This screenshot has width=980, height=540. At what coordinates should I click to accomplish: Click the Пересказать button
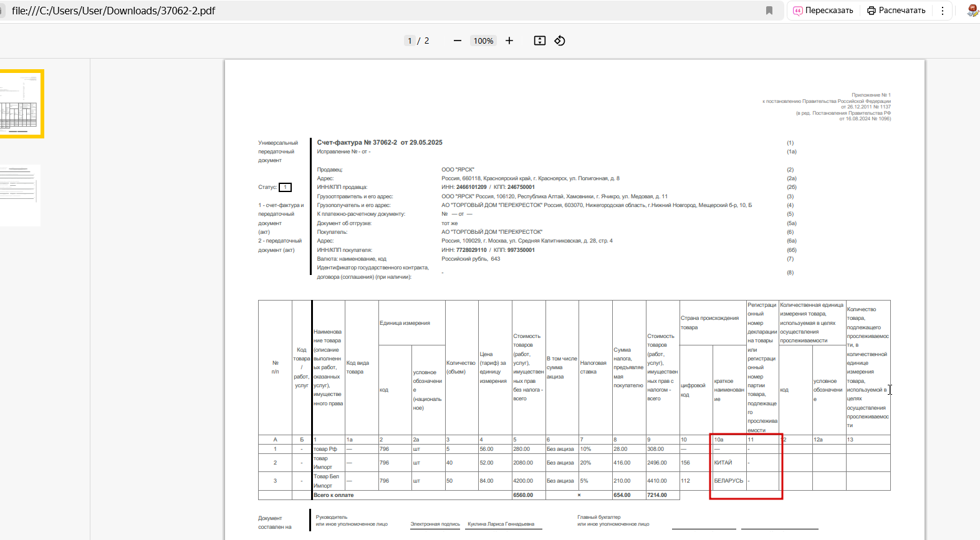tap(823, 11)
